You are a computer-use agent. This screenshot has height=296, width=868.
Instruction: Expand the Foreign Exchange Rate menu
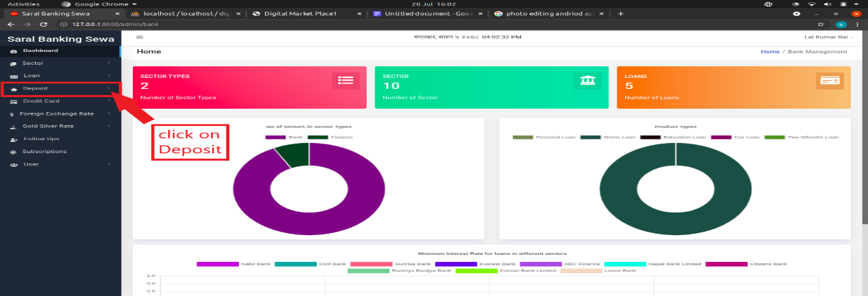(60, 113)
